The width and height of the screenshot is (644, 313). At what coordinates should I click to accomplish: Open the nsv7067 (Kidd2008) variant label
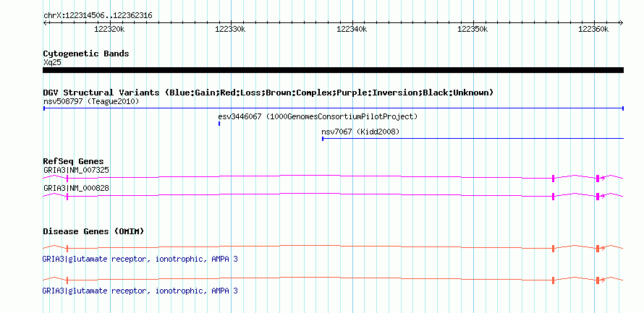click(360, 132)
